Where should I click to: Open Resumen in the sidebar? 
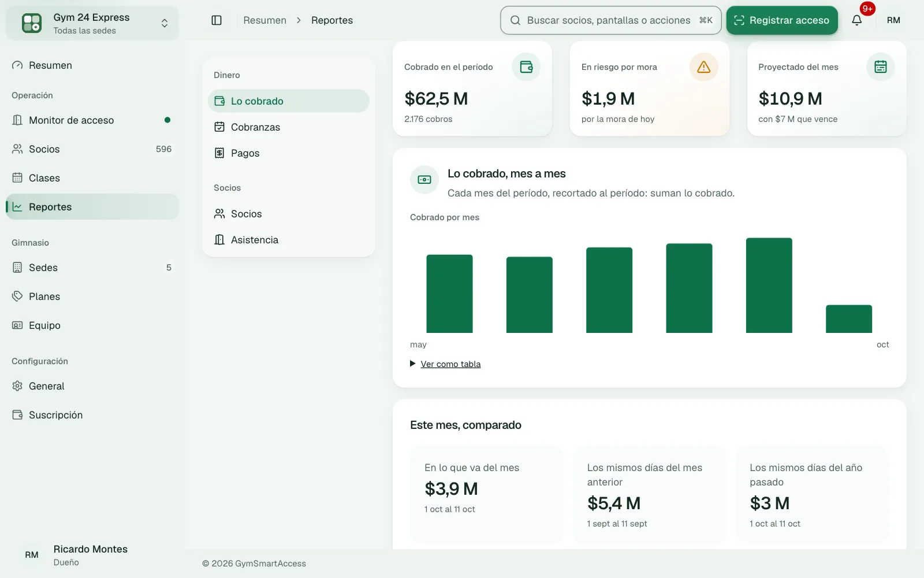pyautogui.click(x=92, y=65)
